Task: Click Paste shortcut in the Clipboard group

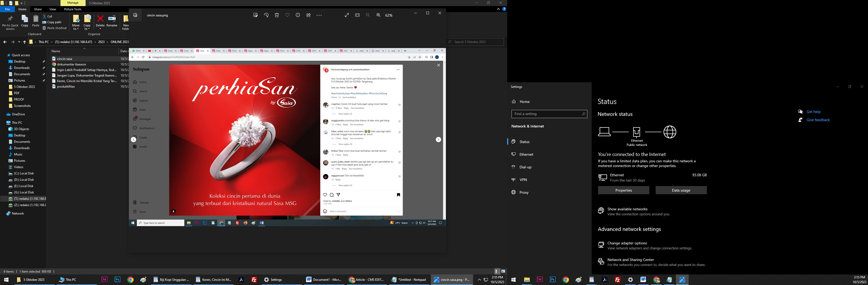Action: (x=55, y=28)
